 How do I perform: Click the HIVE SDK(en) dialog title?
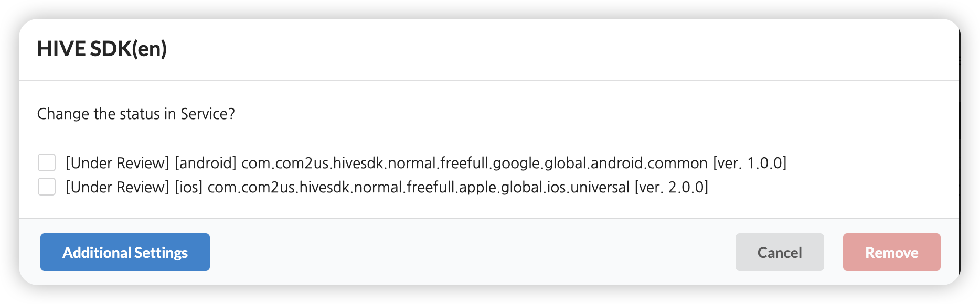(x=102, y=49)
